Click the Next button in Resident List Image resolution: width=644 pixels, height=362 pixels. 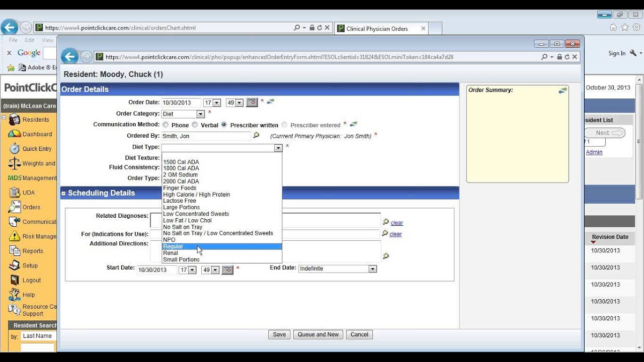[605, 133]
